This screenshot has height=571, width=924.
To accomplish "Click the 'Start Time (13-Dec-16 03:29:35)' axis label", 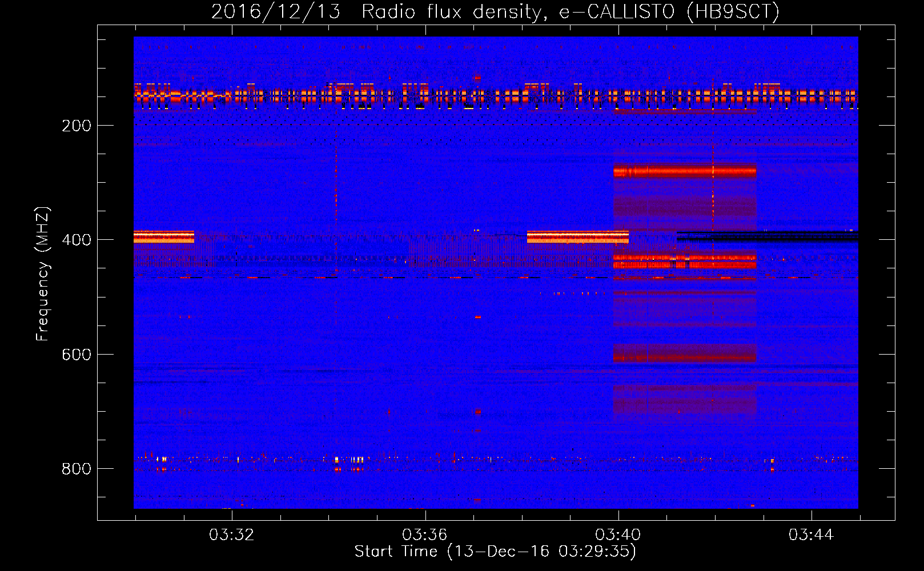I will [x=495, y=552].
